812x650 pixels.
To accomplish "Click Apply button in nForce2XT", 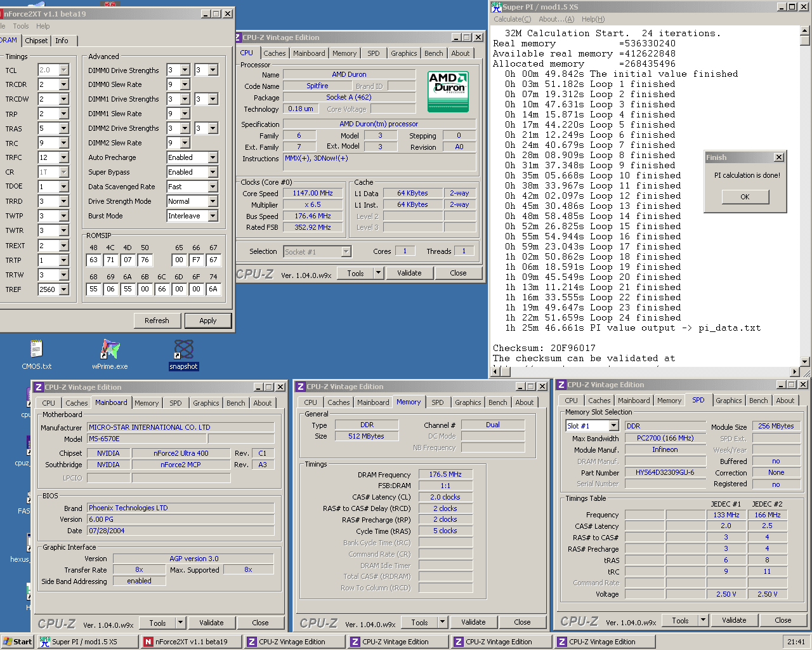I will [208, 321].
